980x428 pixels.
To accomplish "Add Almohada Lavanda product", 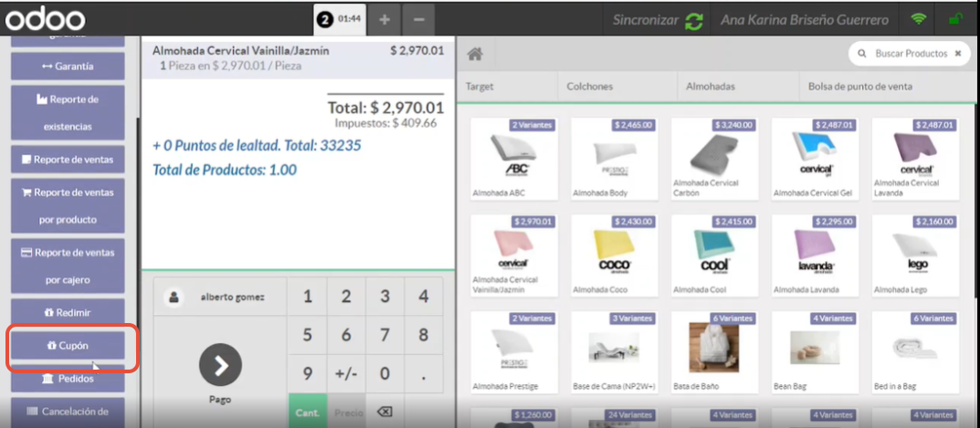I will pos(815,256).
